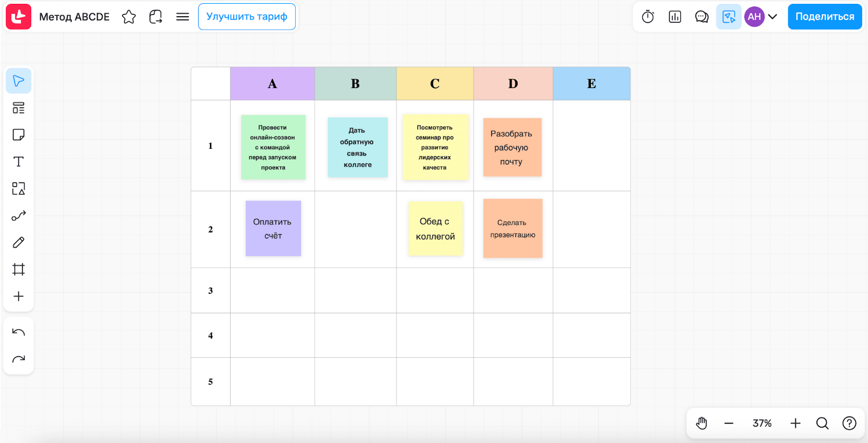Viewport: 868px width, 443px height.
Task: Open the templates panel in sidebar
Action: tap(18, 108)
